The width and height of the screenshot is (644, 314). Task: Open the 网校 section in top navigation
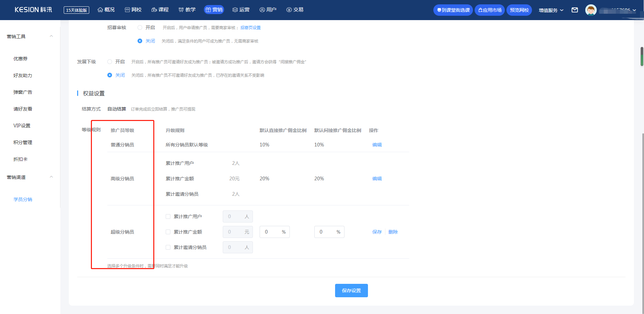(133, 10)
